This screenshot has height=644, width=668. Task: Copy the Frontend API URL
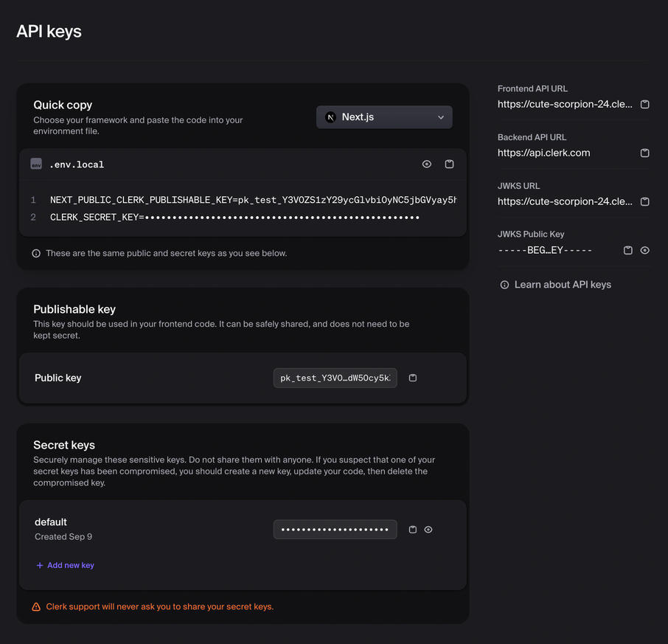point(645,104)
